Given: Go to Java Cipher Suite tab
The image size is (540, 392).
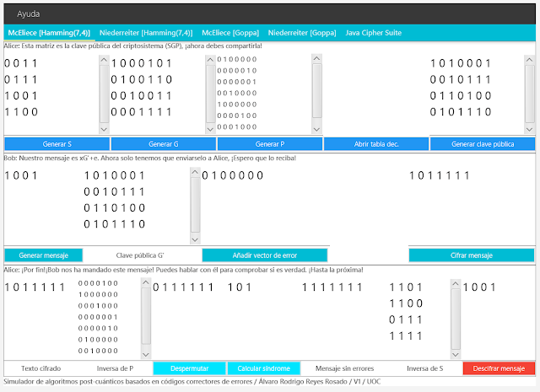Looking at the screenshot, I should tap(377, 33).
